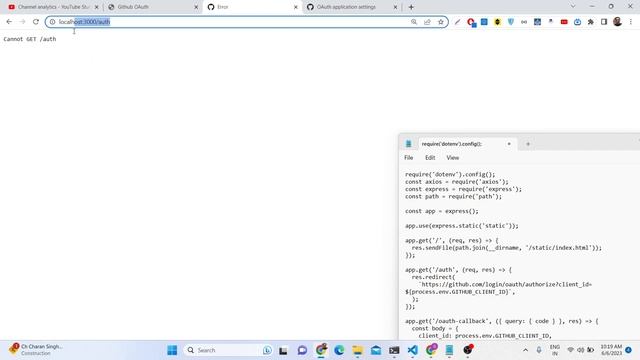Screen dimensions: 640x360
Task: Click the taskbar Search box
Action: (229, 350)
